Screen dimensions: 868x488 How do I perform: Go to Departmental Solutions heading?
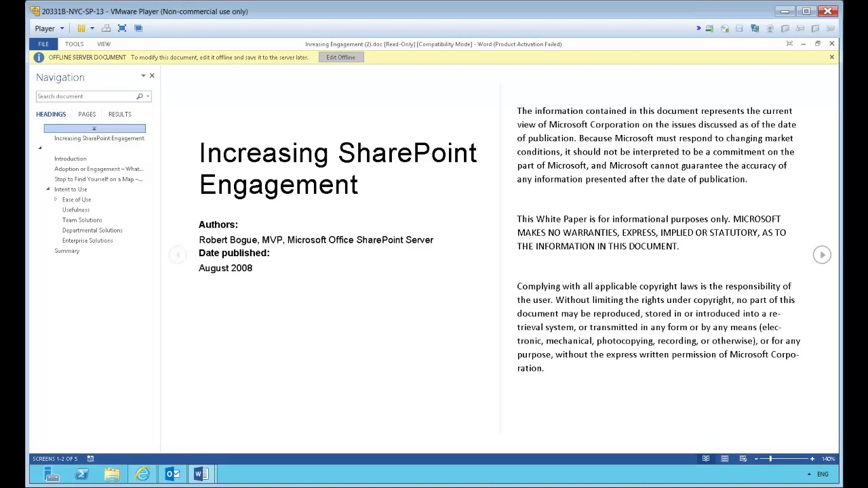(x=92, y=230)
